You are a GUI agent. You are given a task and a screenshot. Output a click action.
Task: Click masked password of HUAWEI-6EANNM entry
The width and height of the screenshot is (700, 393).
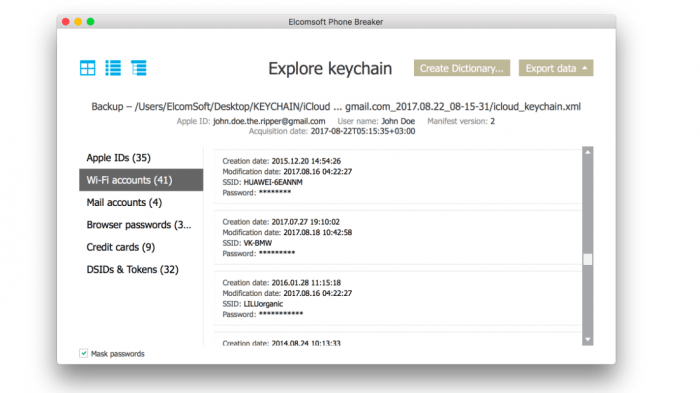(x=275, y=192)
